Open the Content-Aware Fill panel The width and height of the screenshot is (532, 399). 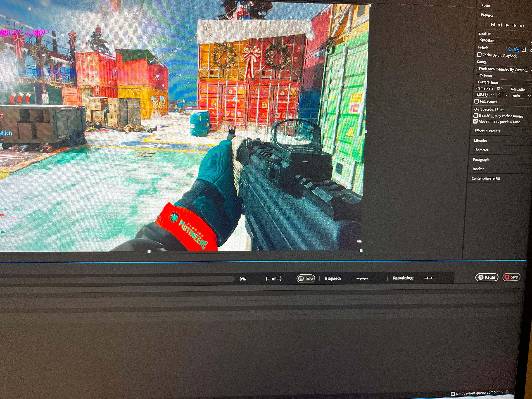point(486,179)
